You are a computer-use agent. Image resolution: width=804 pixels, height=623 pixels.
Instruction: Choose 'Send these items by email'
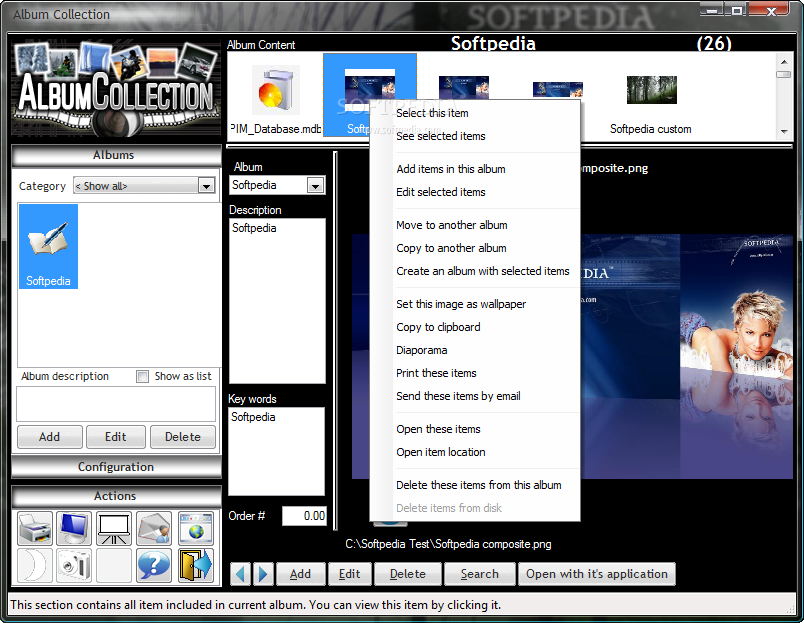coord(458,396)
